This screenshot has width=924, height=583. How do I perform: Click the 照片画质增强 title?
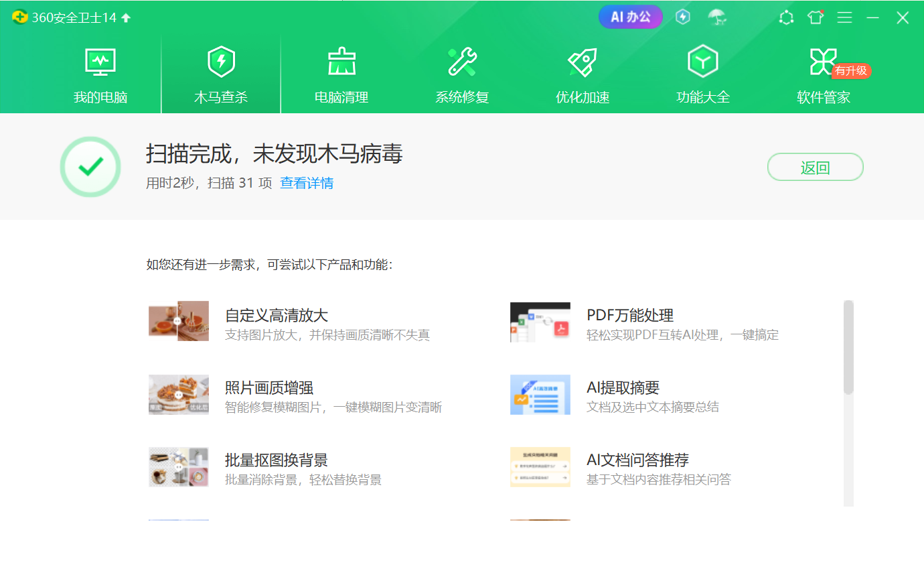(269, 387)
